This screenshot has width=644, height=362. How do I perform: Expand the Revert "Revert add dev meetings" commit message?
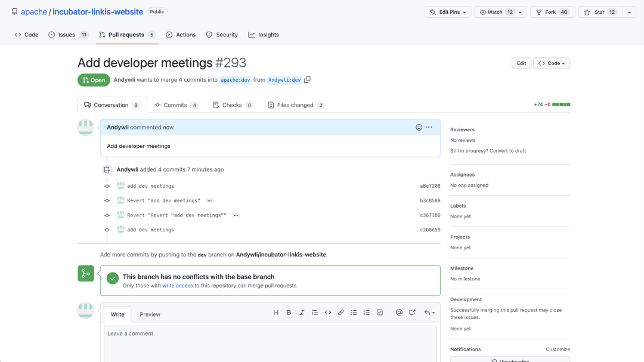point(236,215)
